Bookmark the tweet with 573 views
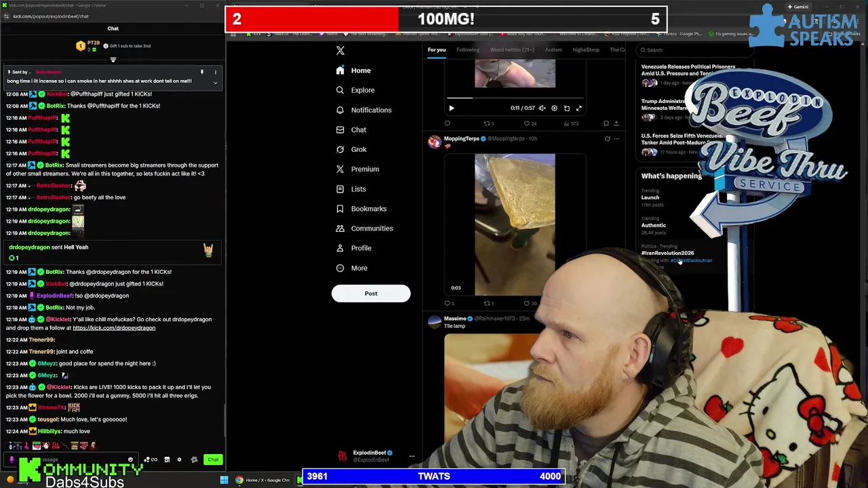The height and width of the screenshot is (488, 868). (x=606, y=123)
